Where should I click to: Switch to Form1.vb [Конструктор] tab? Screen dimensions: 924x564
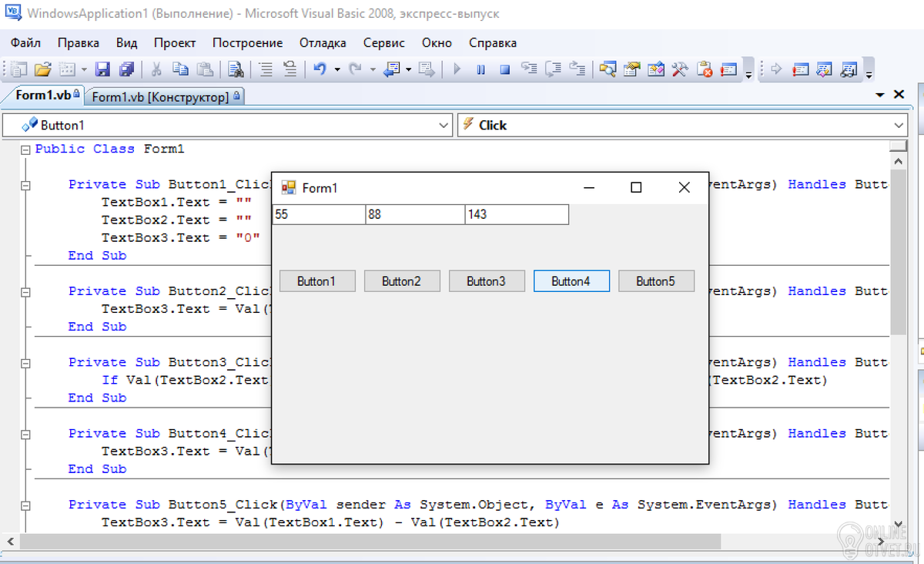[160, 97]
